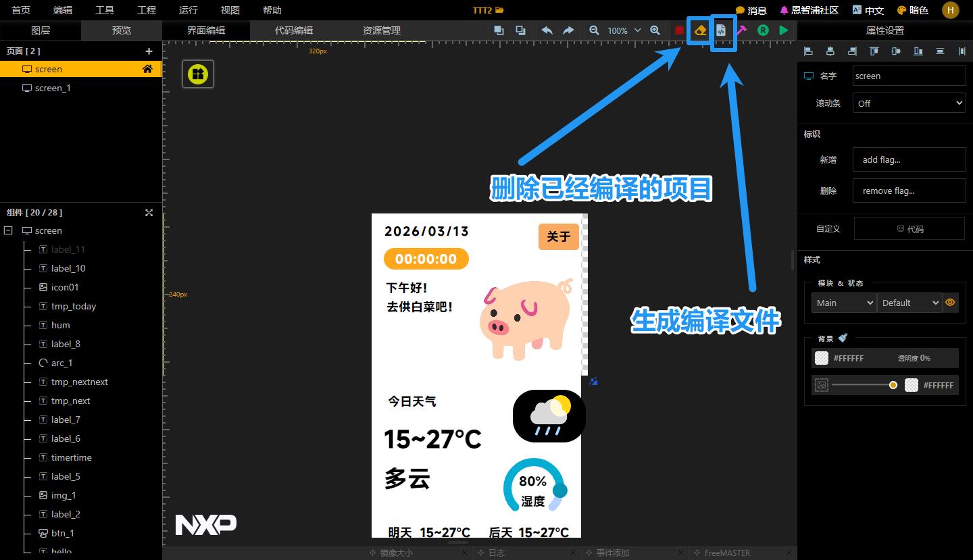Click the last alignment toolbar icon
This screenshot has width=973, height=560.
pos(962,51)
